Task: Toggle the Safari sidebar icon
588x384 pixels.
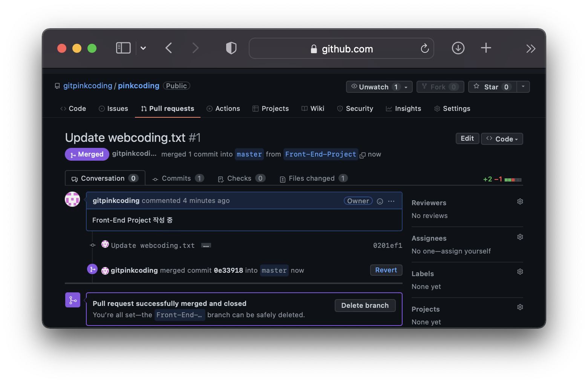Action: coord(123,48)
